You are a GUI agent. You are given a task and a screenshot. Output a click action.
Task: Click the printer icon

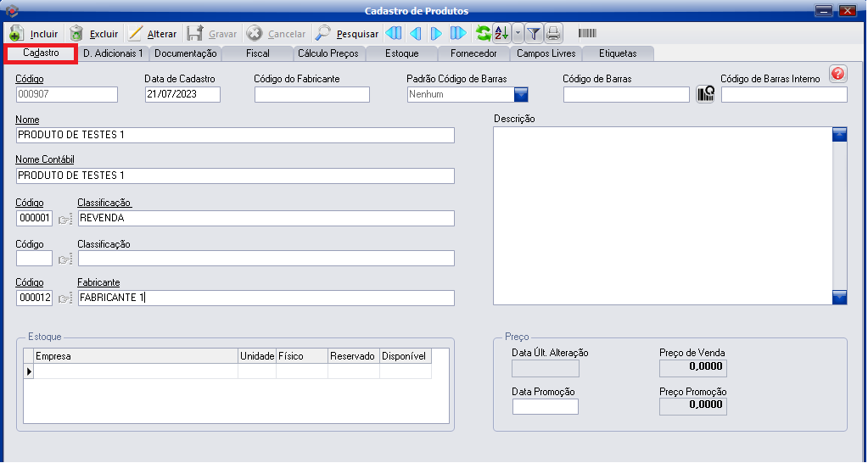point(553,34)
